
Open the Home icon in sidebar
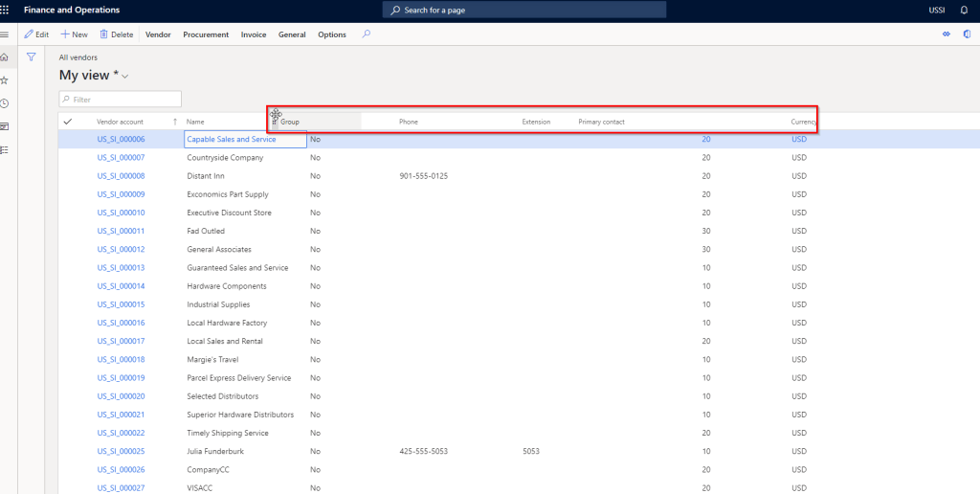[6, 57]
